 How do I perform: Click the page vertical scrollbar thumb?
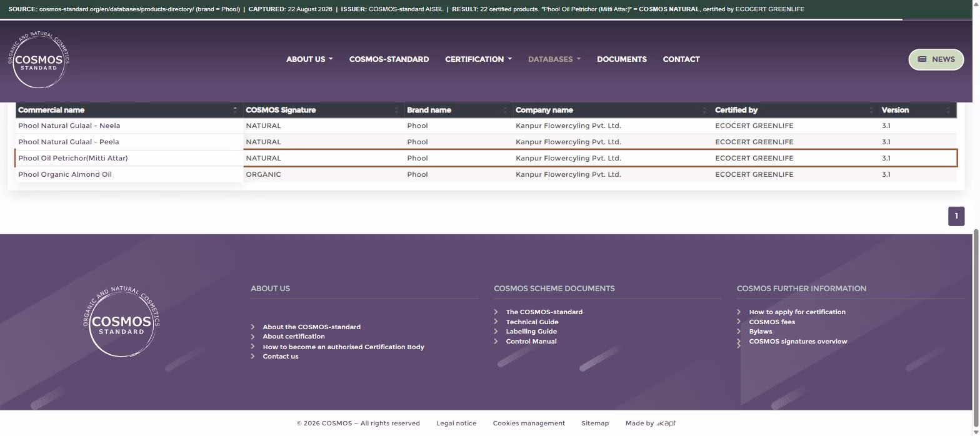[976, 329]
